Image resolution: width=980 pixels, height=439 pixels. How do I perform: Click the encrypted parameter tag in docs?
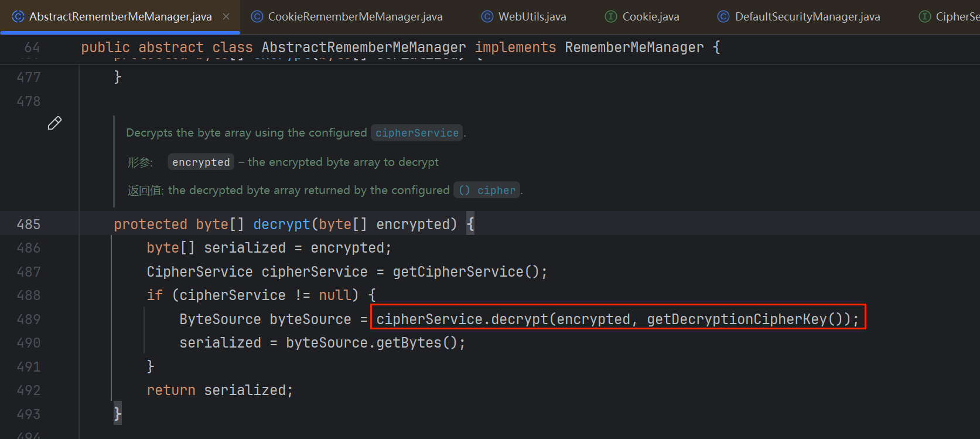[x=201, y=162]
